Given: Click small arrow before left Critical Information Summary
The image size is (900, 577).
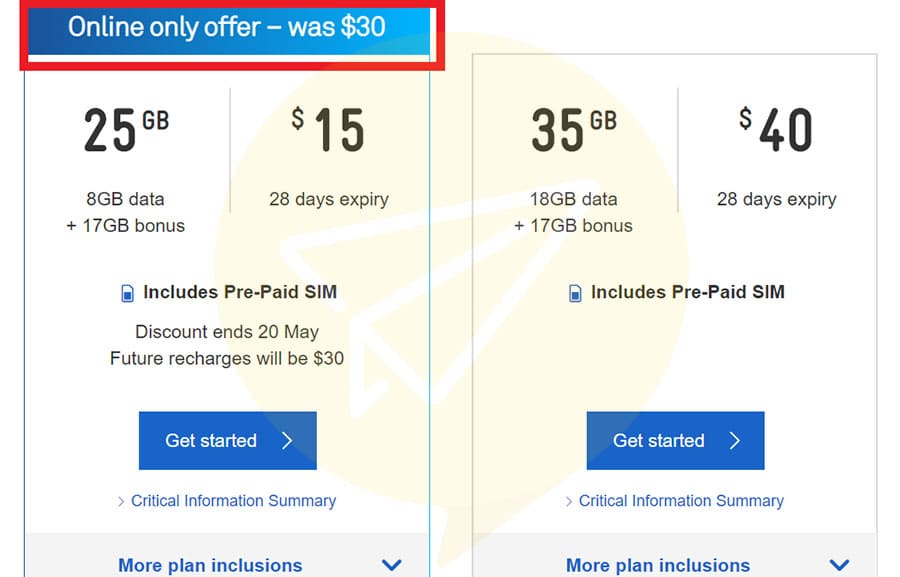Looking at the screenshot, I should click(x=121, y=501).
